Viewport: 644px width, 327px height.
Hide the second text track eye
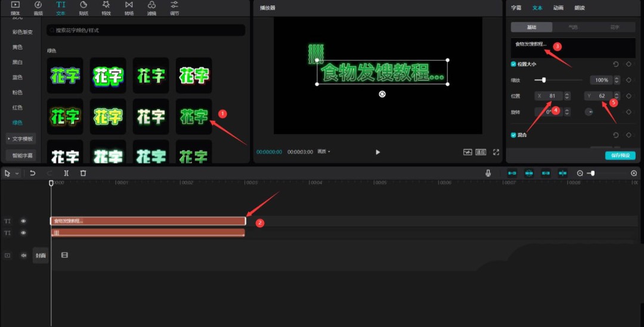point(23,233)
